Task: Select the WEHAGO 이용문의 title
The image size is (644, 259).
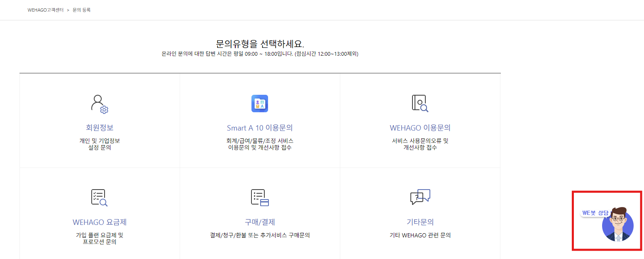Action: point(420,128)
